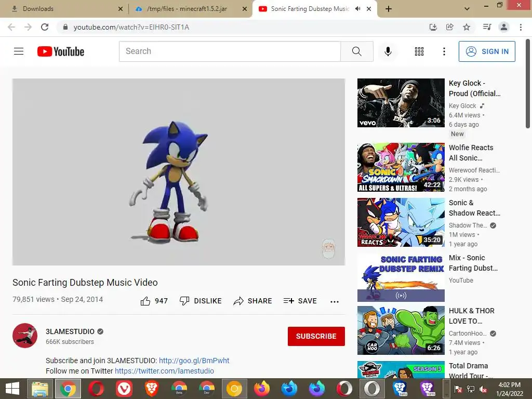Open Wolfie Reacts All Sonic thumbnail

[x=401, y=167]
